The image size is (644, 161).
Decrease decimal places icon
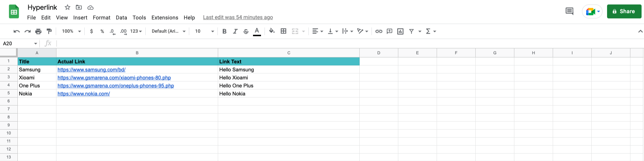[x=112, y=31]
